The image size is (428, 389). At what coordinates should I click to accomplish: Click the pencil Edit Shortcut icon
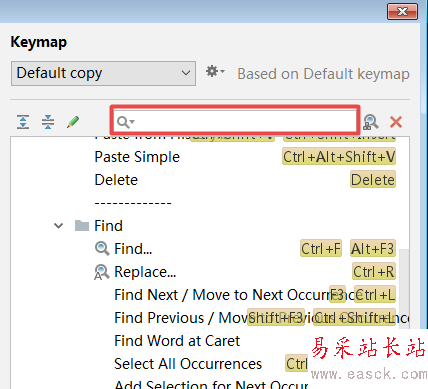point(73,122)
